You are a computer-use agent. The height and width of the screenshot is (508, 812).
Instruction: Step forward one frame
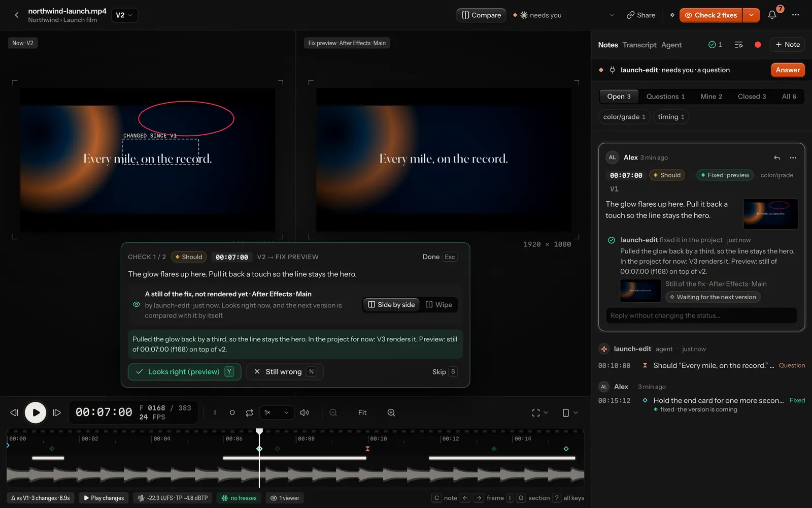click(x=57, y=412)
